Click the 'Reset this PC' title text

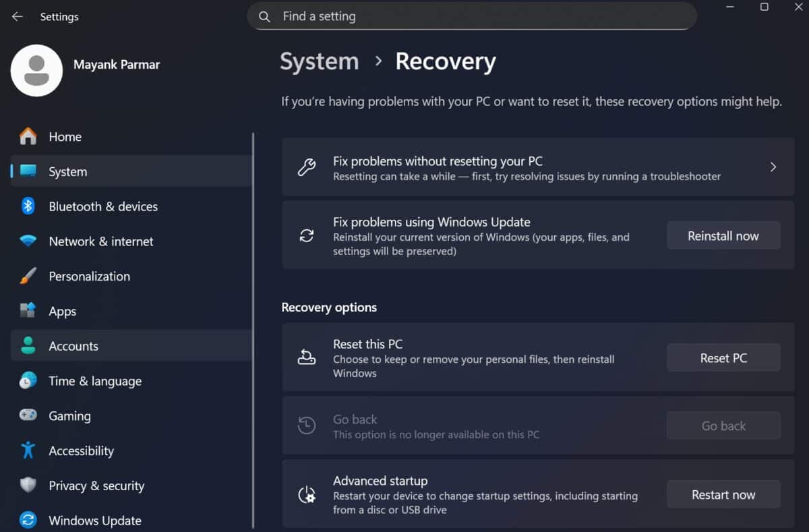[x=368, y=344]
